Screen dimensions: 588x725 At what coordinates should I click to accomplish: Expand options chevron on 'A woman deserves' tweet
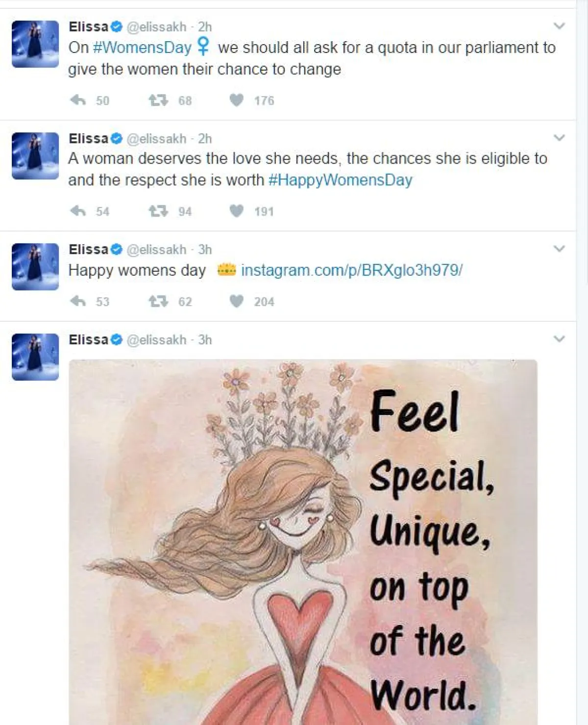point(559,138)
